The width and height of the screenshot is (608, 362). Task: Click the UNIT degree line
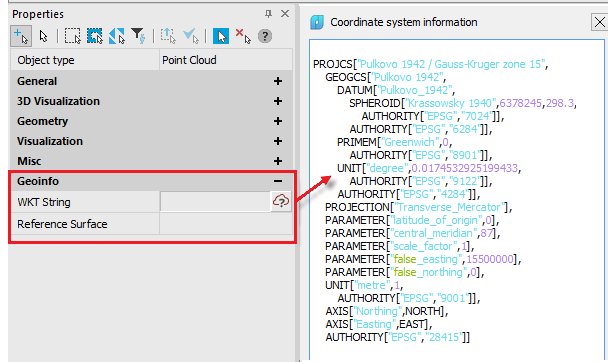tap(429, 168)
